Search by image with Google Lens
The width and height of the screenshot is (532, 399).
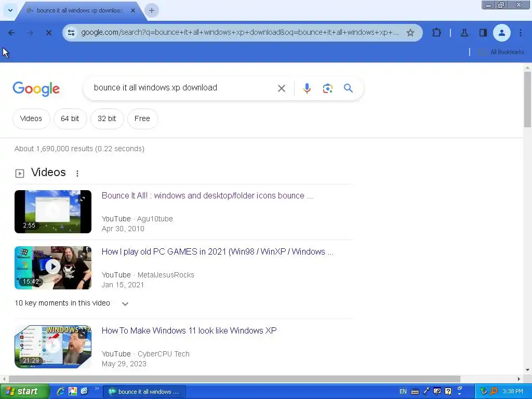click(x=327, y=88)
